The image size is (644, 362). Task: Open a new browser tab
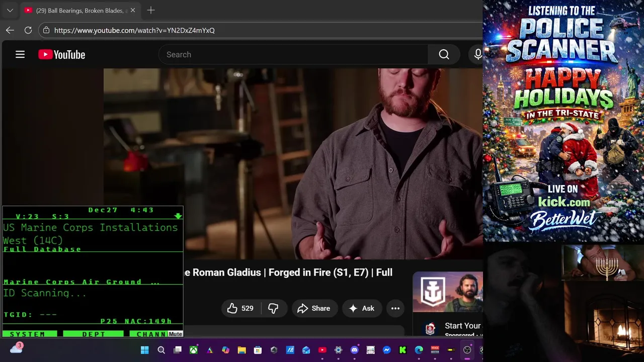tap(151, 10)
